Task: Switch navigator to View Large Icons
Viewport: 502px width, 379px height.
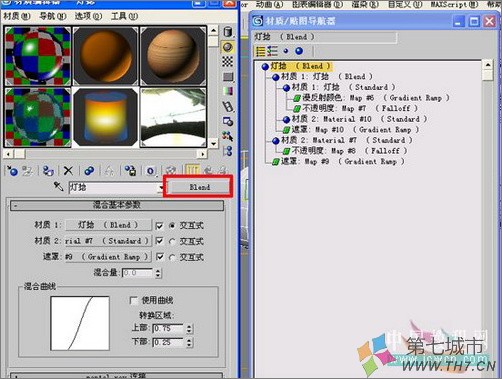Action: 299,51
